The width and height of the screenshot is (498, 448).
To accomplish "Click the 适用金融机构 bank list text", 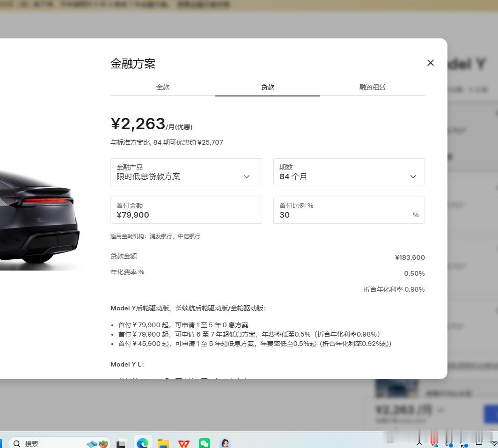I will [x=155, y=236].
